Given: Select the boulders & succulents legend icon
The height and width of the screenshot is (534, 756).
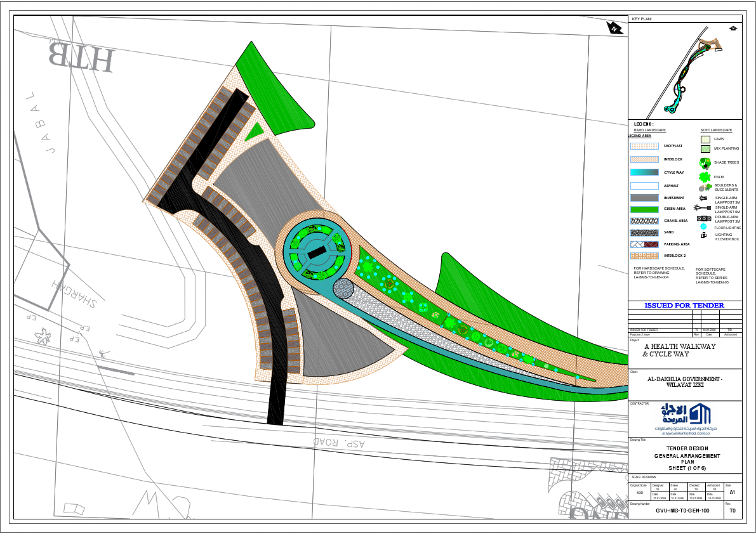Looking at the screenshot, I should tap(704, 187).
